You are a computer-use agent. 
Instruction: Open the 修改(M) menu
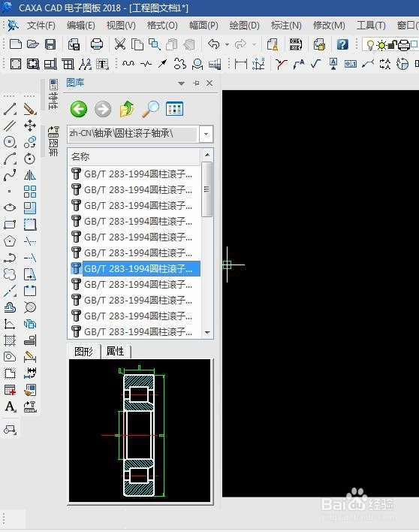tap(328, 26)
